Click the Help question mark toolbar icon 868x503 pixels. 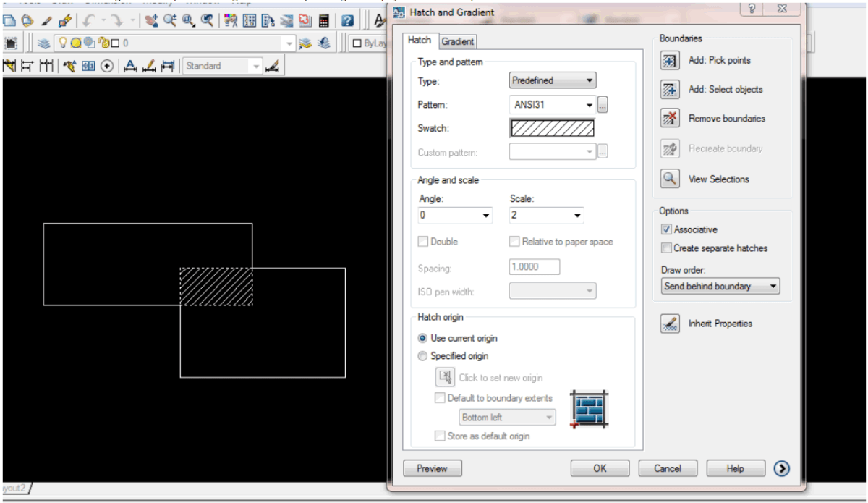pos(349,22)
